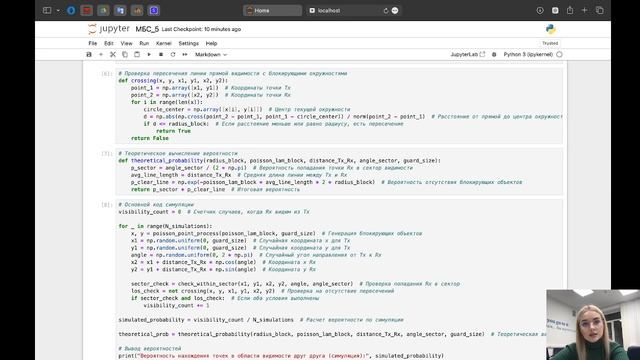Viewport: 640px width, 360px height.
Task: Restart kernel and run all cells icon
Action: coord(185,54)
